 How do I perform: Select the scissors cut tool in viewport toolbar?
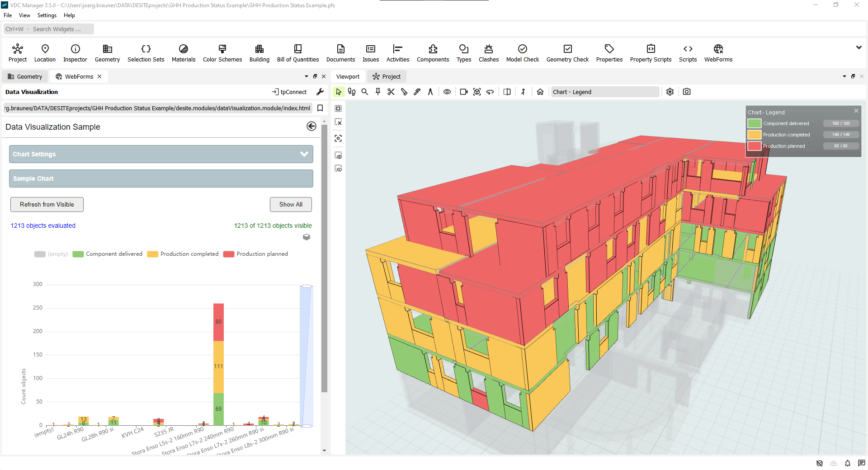391,92
